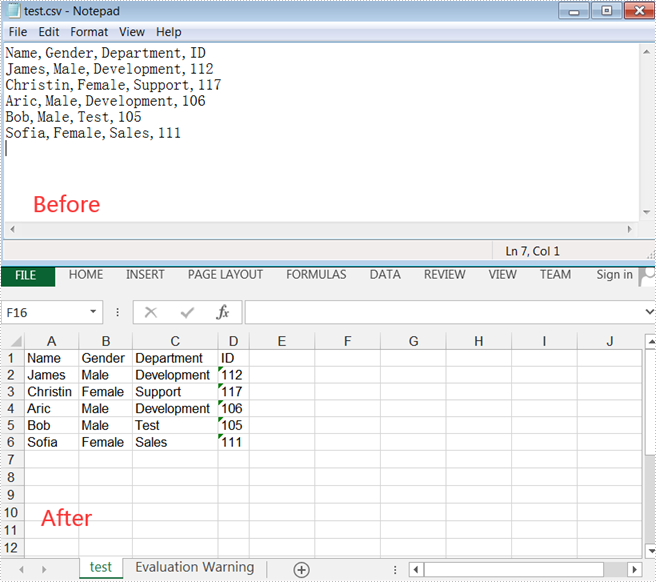The height and width of the screenshot is (582, 656).
Task: Open the Notepad File menu
Action: (x=18, y=32)
